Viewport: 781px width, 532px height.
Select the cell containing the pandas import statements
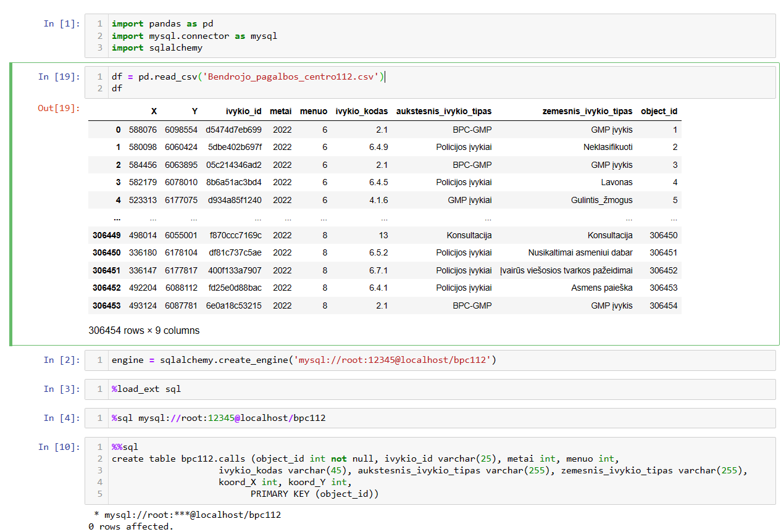tap(430, 36)
